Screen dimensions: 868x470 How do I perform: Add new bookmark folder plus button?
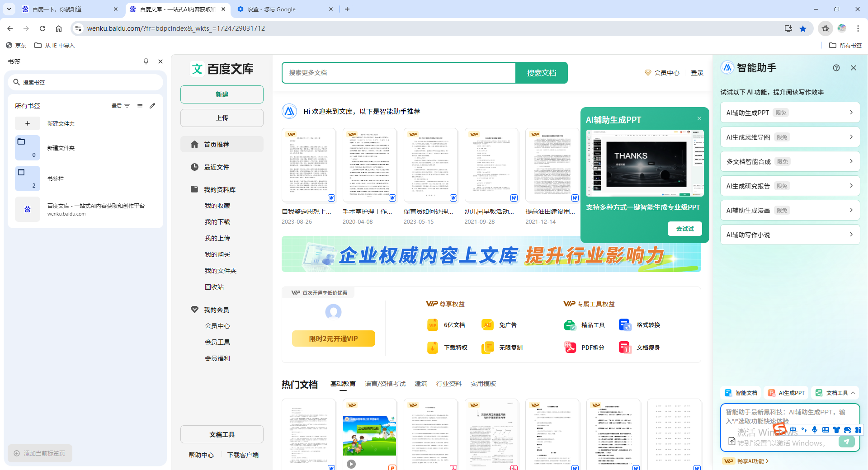(28, 123)
